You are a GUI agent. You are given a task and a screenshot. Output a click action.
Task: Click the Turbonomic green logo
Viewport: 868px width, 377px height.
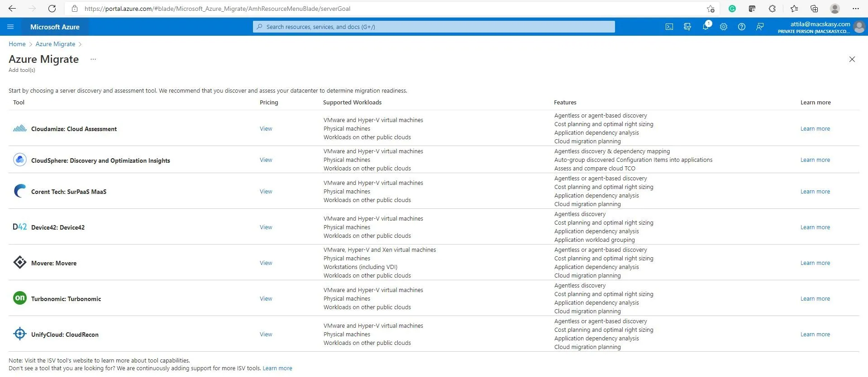coord(20,298)
